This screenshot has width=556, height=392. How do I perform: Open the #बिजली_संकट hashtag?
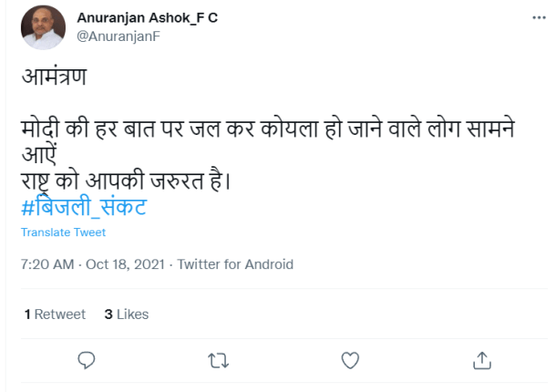tap(84, 208)
